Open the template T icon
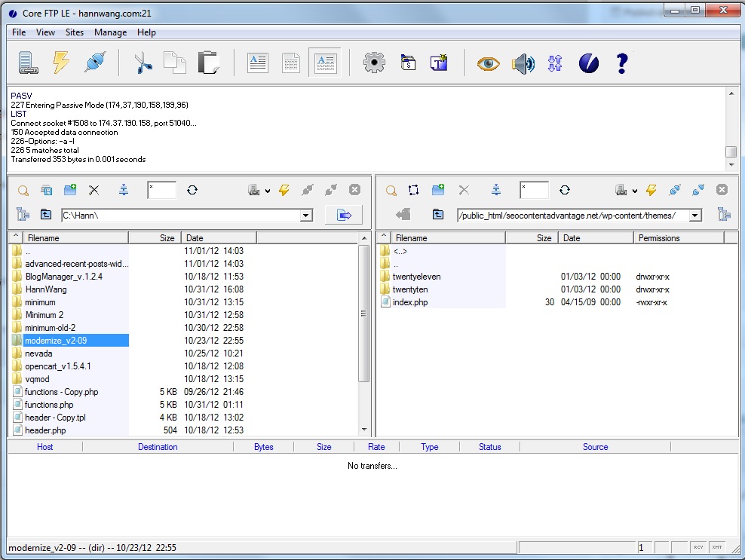 (439, 63)
